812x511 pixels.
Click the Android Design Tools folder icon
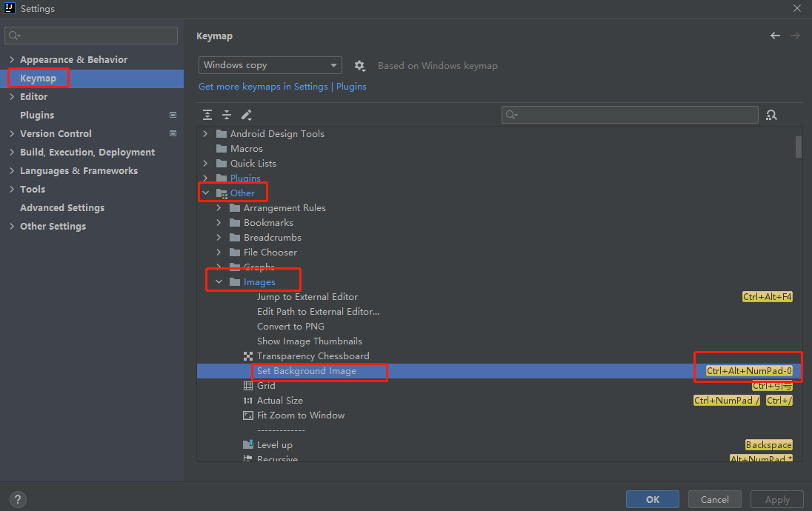222,134
